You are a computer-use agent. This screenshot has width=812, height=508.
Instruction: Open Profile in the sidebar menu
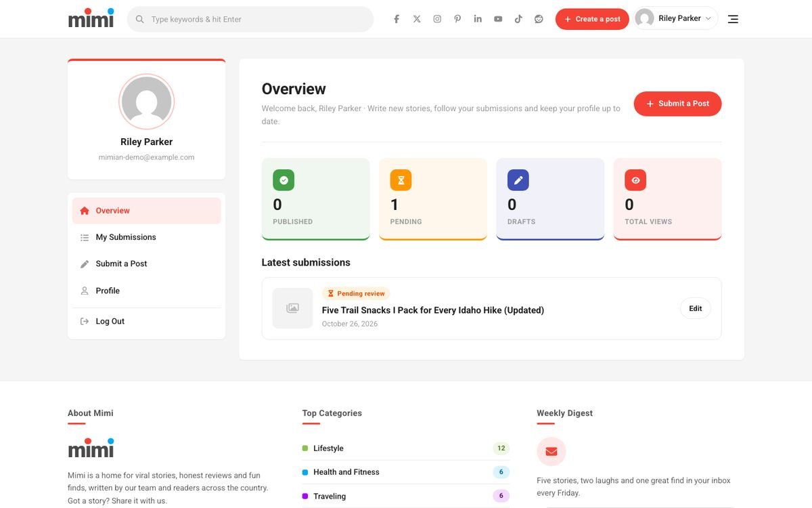pos(147,291)
